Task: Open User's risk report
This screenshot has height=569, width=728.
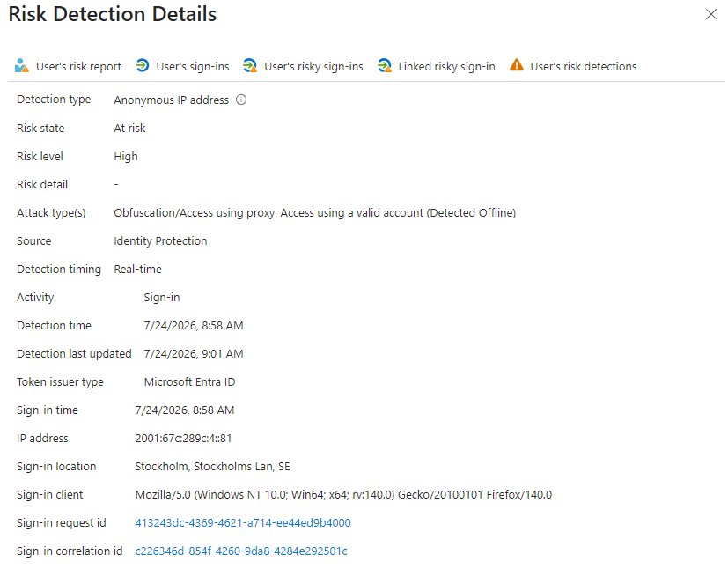Action: tap(68, 66)
